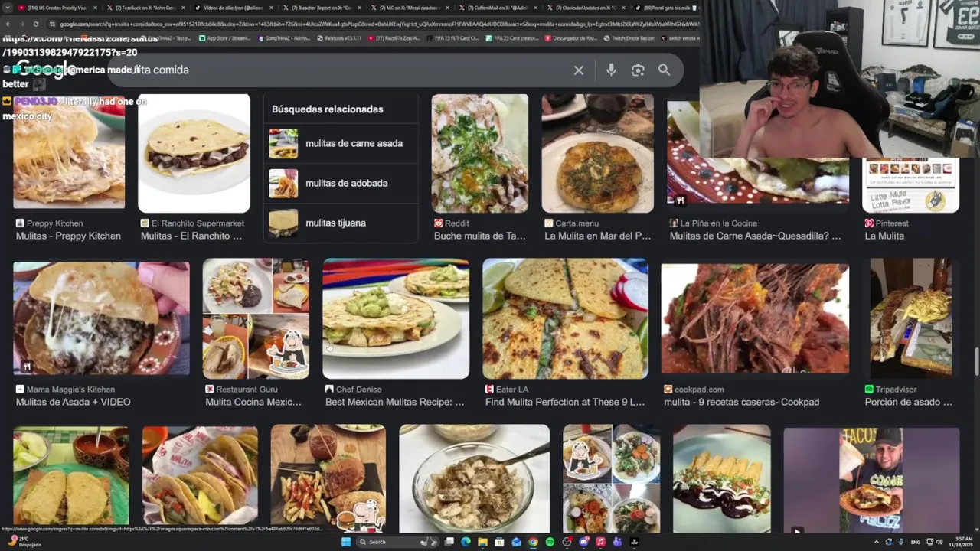Image resolution: width=980 pixels, height=551 pixels.
Task: Open the SongTrivia2 bookmark
Action: (x=285, y=37)
